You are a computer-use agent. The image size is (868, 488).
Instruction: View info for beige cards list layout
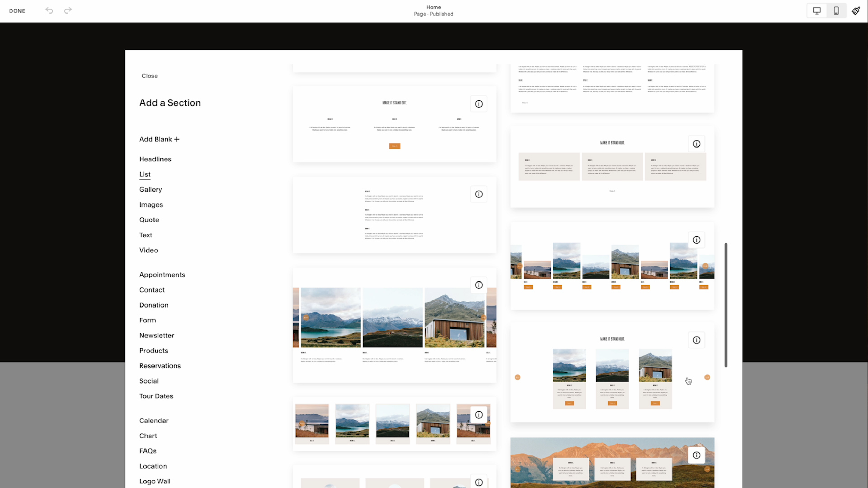click(696, 144)
